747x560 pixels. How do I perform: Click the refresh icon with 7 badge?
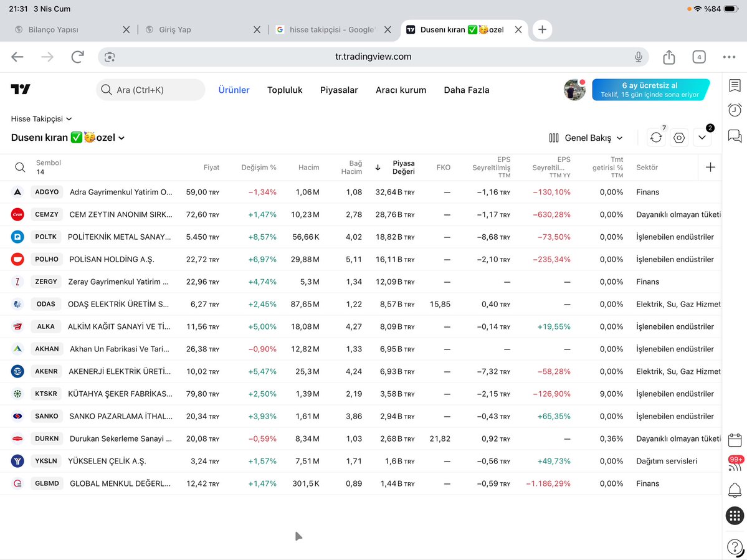coord(656,138)
